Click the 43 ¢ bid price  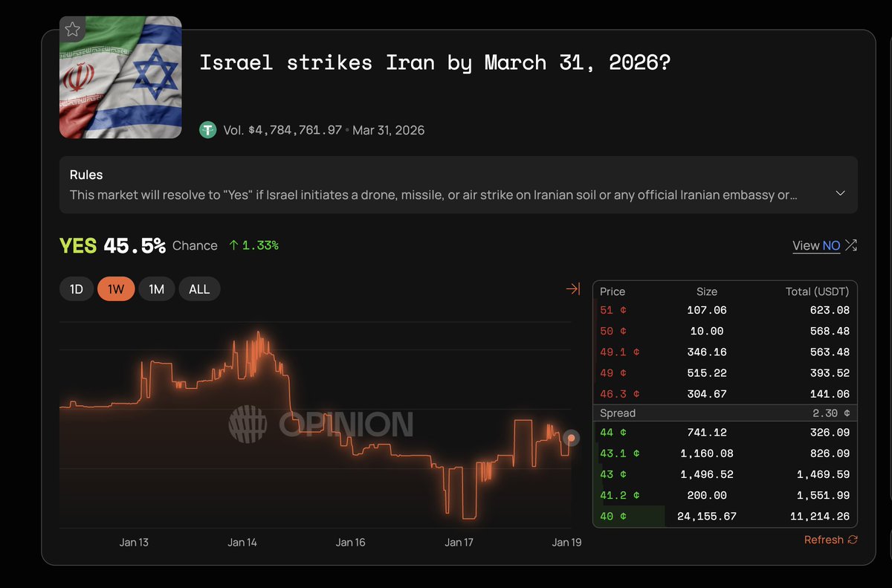[x=613, y=474]
